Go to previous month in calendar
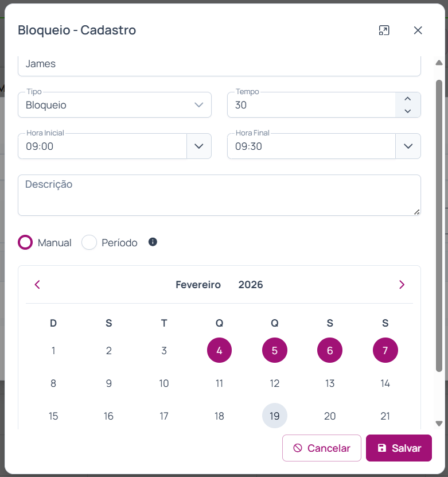448x477 pixels. [x=37, y=285]
